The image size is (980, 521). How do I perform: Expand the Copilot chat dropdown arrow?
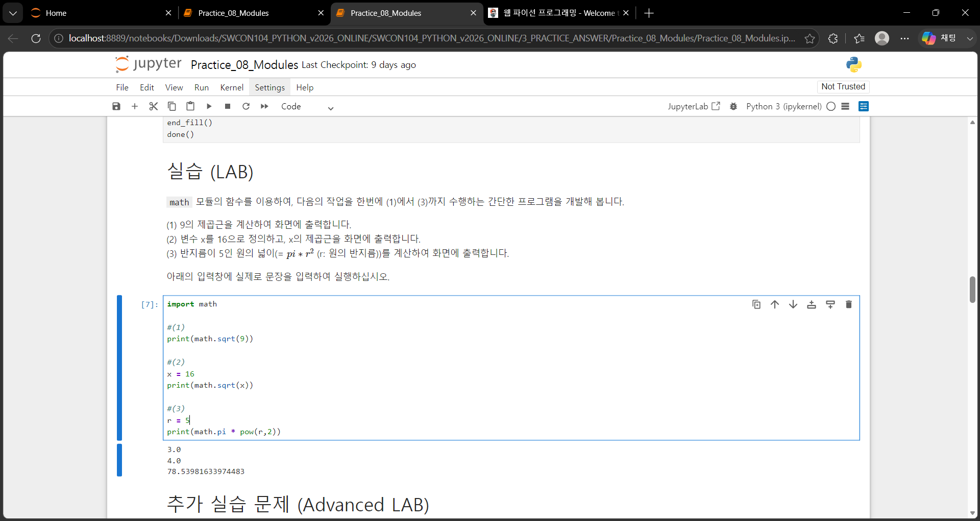[x=970, y=38]
